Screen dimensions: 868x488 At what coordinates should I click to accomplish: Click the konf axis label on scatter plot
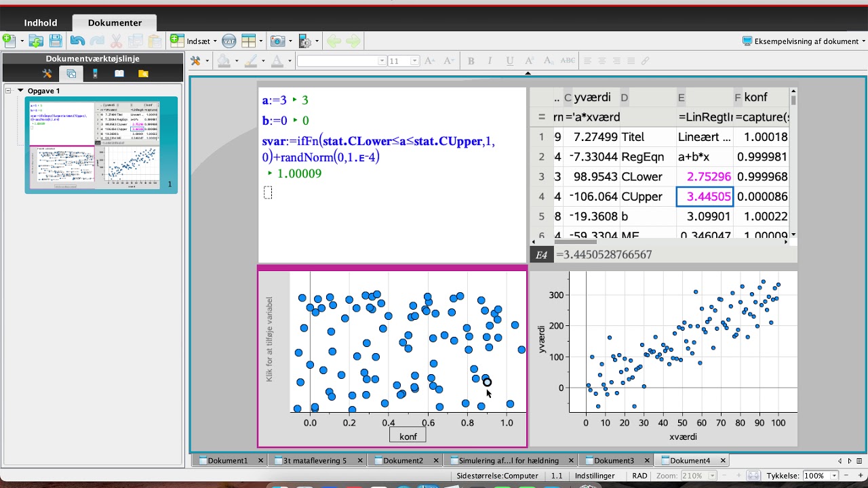408,436
